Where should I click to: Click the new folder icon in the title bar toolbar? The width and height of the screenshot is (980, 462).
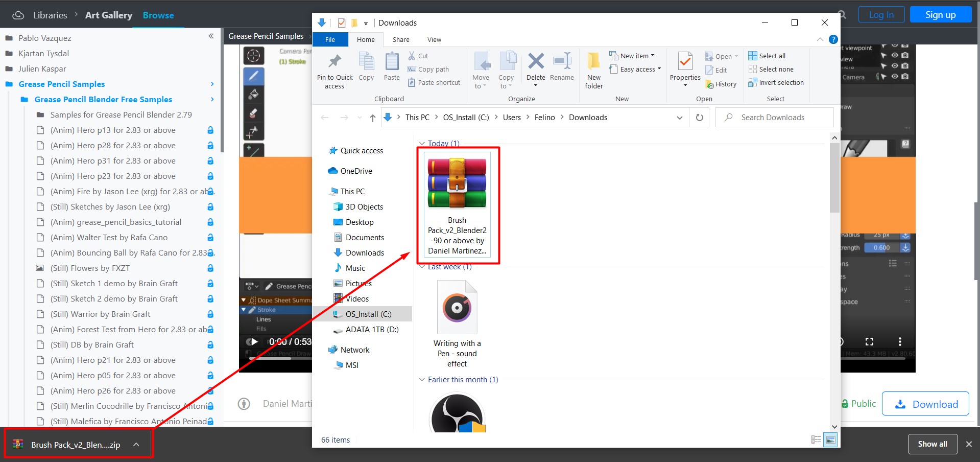click(x=354, y=22)
